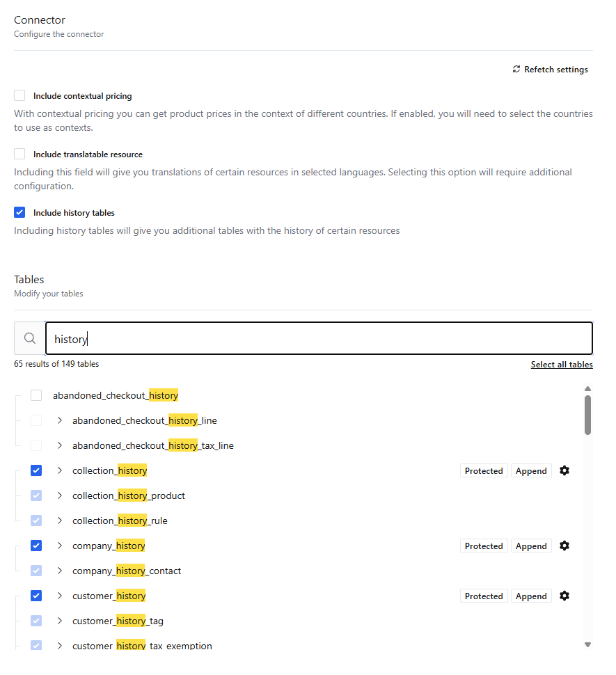Open settings gear for company_history table
The width and height of the screenshot is (616, 675).
click(564, 546)
